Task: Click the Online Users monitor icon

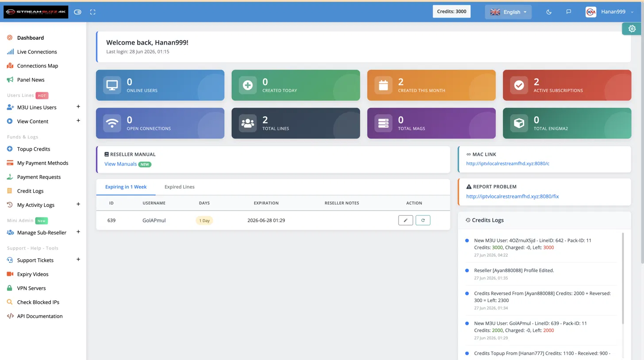Action: tap(112, 85)
